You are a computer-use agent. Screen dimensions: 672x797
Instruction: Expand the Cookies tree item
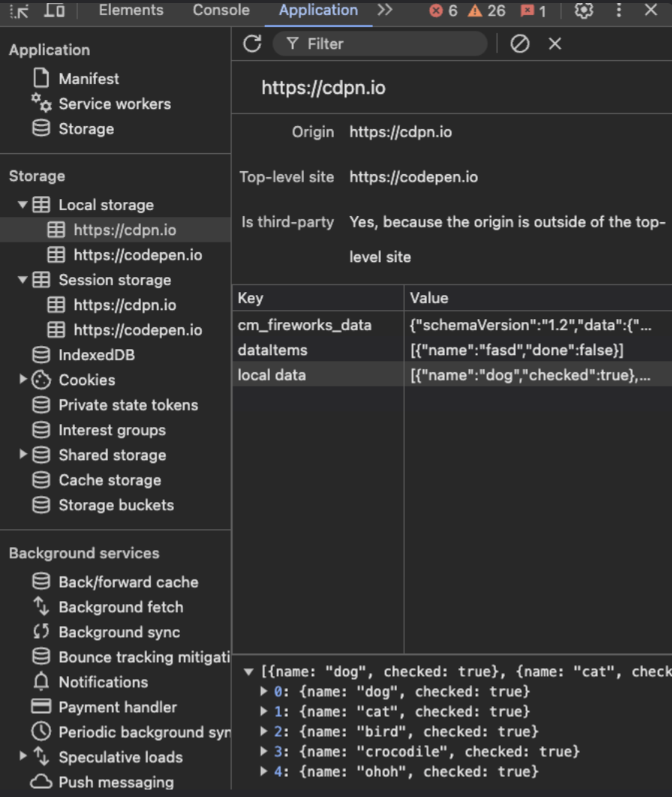pyautogui.click(x=23, y=380)
